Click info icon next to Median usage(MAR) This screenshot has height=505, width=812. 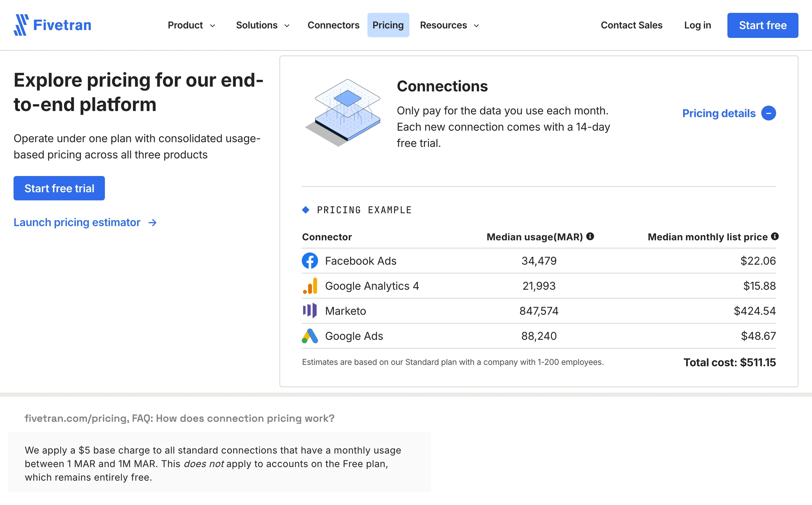[x=590, y=236]
